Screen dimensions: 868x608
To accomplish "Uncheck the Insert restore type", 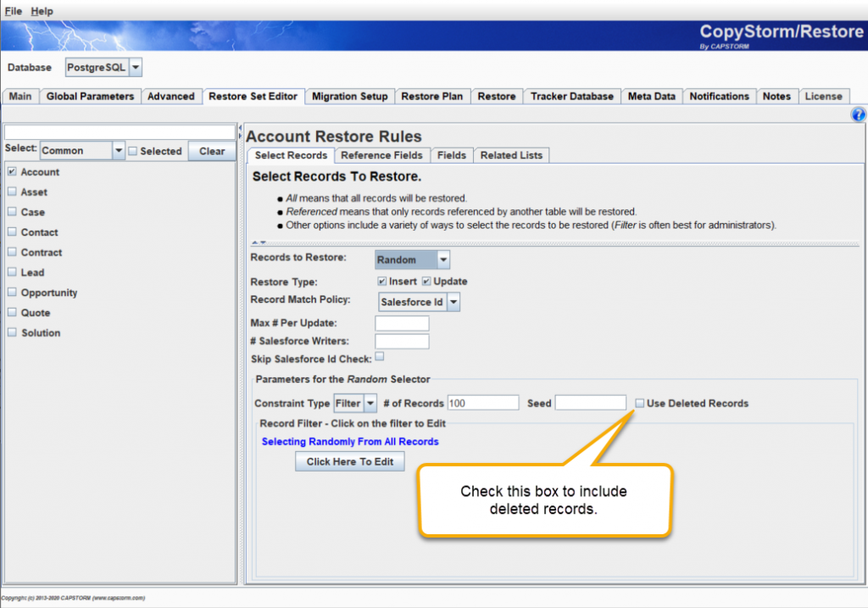I will (x=382, y=282).
